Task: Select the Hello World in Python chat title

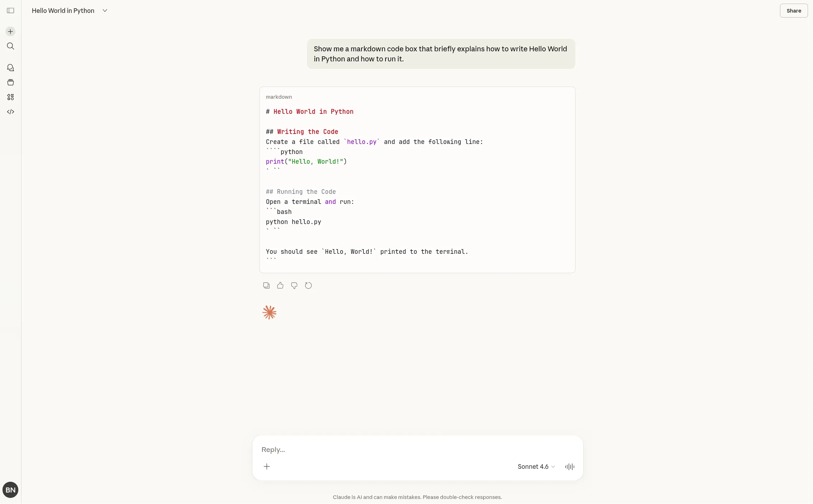Action: [63, 10]
